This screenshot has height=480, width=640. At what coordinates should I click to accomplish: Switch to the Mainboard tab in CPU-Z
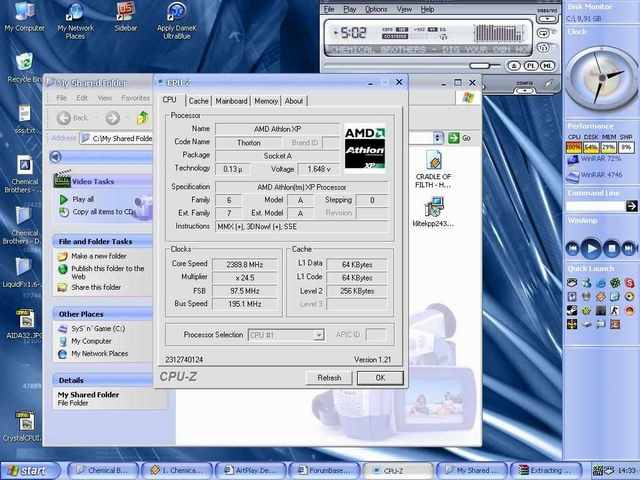[231, 101]
